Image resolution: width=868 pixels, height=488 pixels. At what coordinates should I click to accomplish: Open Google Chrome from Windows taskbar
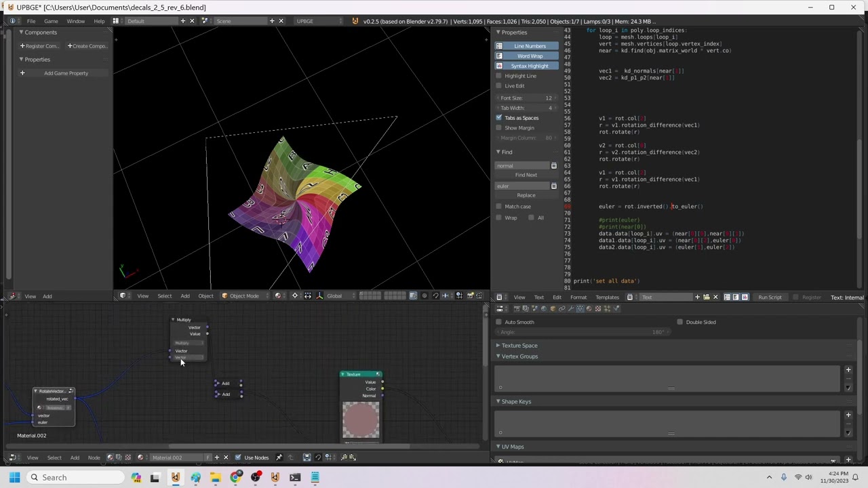235,478
